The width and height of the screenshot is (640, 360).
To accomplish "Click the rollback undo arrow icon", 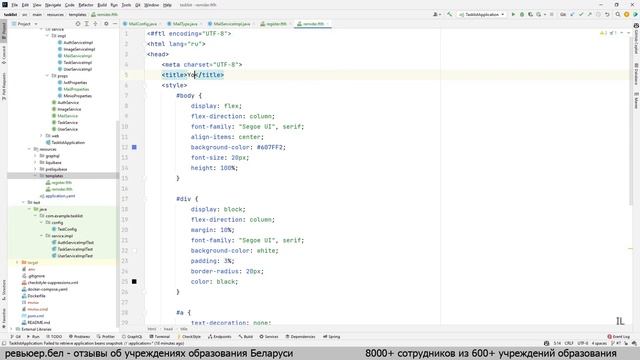I will click(607, 14).
